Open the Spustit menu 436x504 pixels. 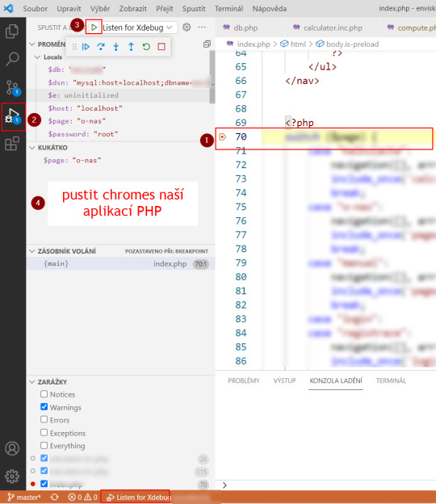194,9
